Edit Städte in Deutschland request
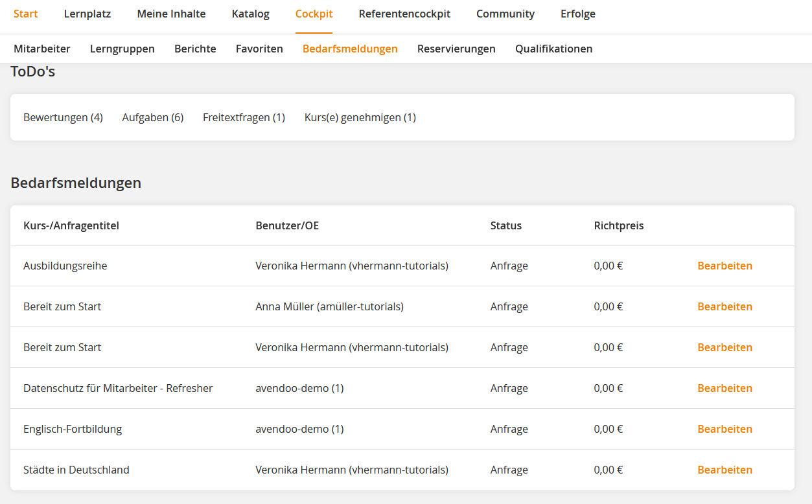 point(725,470)
